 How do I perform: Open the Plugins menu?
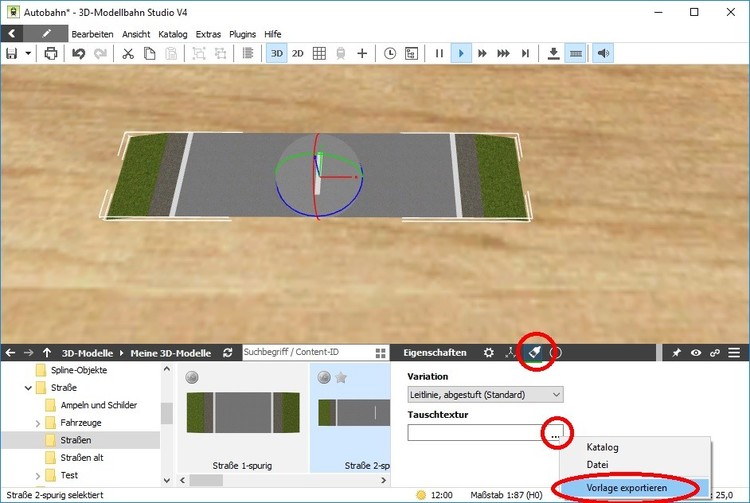click(x=243, y=34)
